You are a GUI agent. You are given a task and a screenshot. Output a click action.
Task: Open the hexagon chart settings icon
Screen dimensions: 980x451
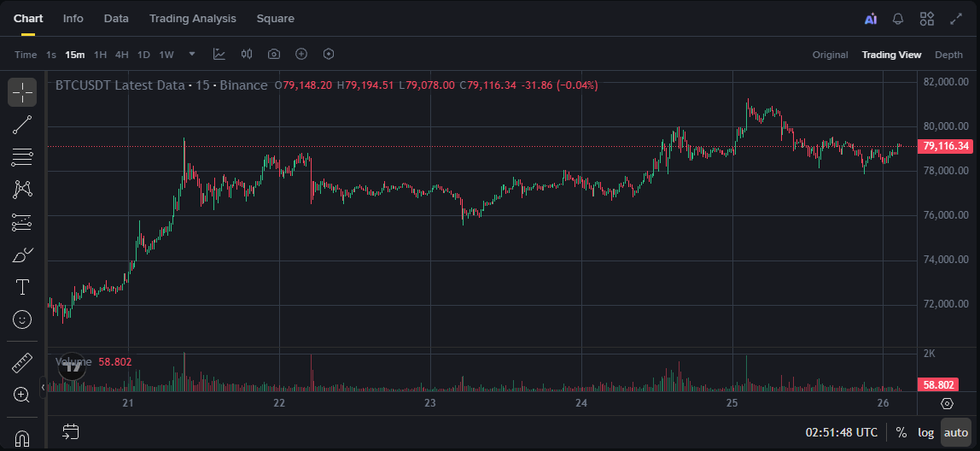(329, 55)
